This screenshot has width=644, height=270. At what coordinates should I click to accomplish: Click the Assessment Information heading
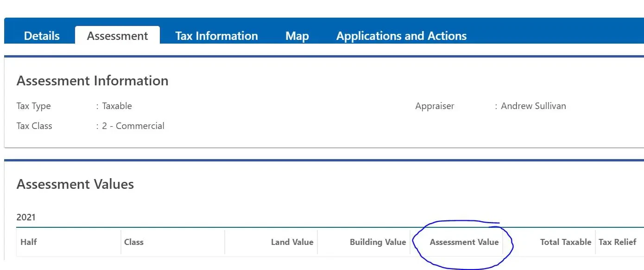click(x=92, y=81)
